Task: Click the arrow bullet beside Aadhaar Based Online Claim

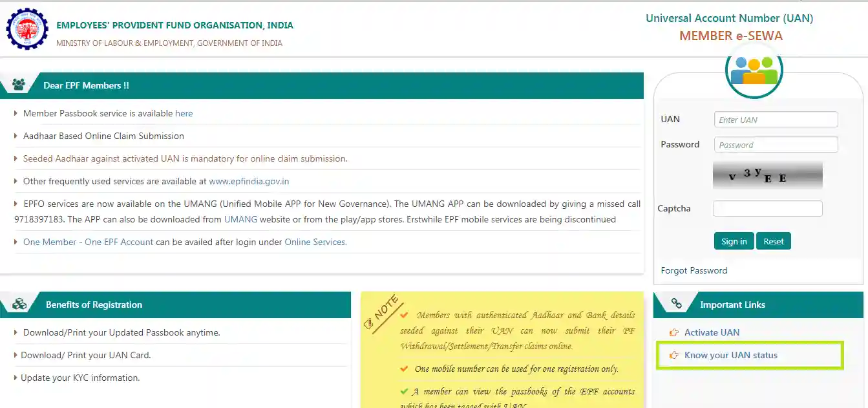Action: 16,136
